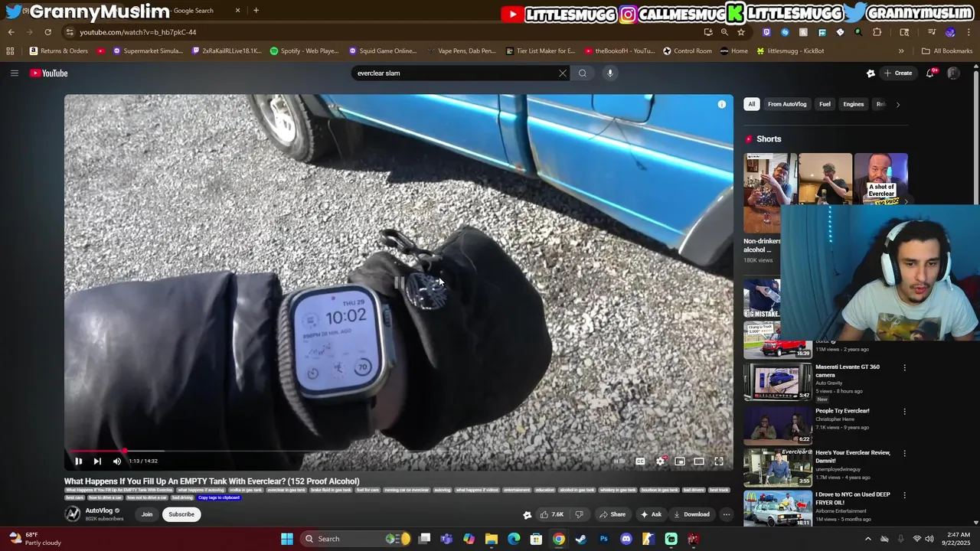The width and height of the screenshot is (980, 551).
Task: Open the Chrome three-dot menu
Action: click(969, 32)
